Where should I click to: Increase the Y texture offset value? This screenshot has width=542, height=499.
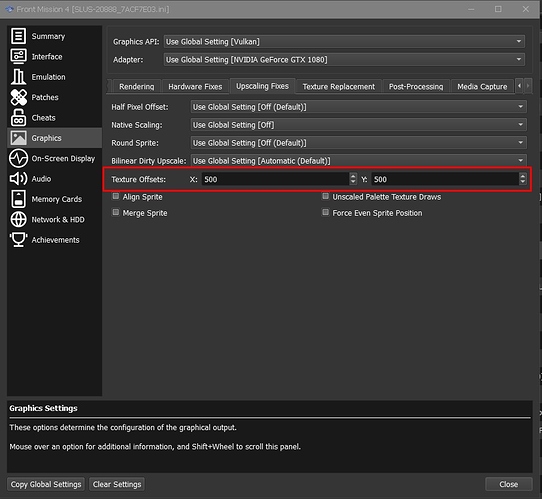522,176
